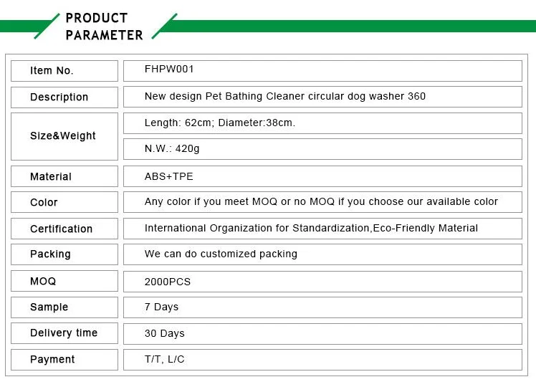Viewport: 536px width, 392px height.
Task: Click the PRODUCT PARAMETER heading
Action: click(104, 27)
